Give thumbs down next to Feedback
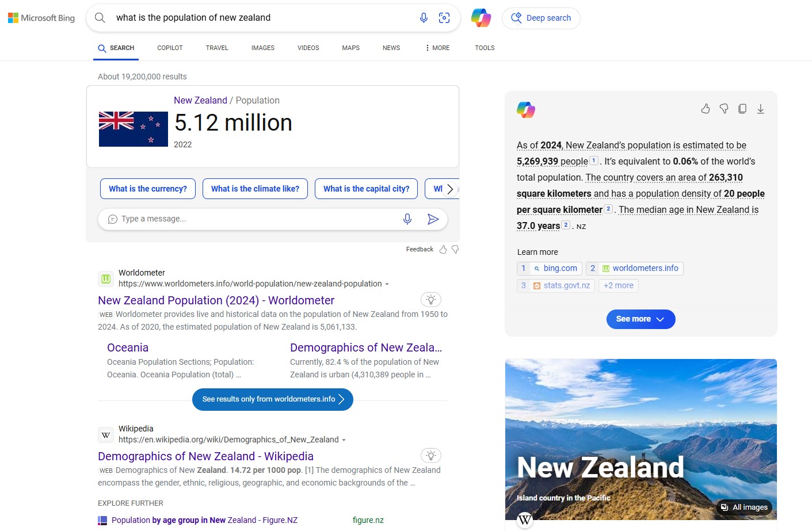The image size is (812, 531). click(x=455, y=249)
